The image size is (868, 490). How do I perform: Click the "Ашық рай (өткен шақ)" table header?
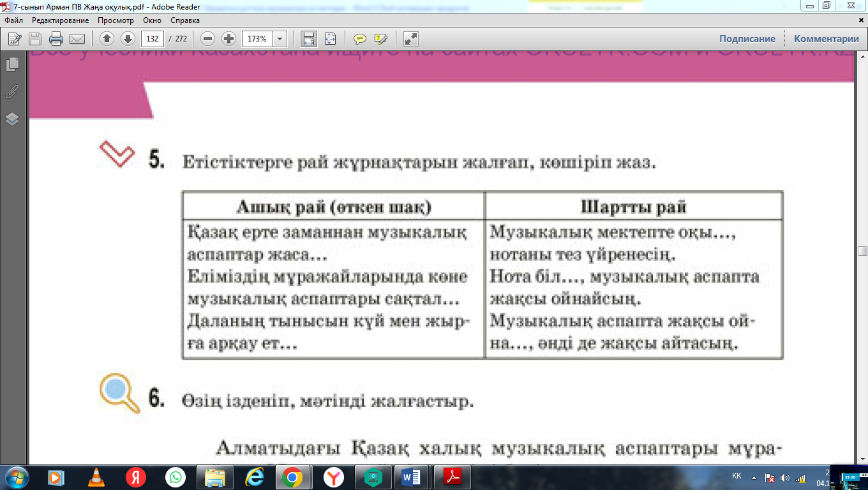point(334,207)
